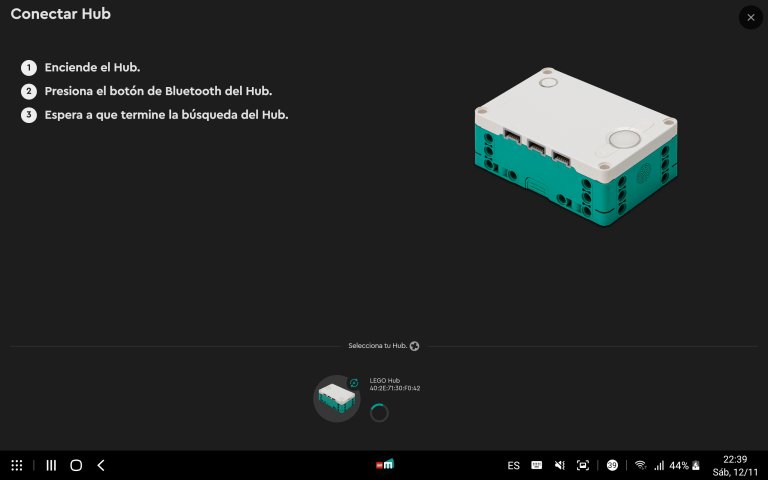Click the 44% battery indicator
768x480 pixels.
click(684, 465)
